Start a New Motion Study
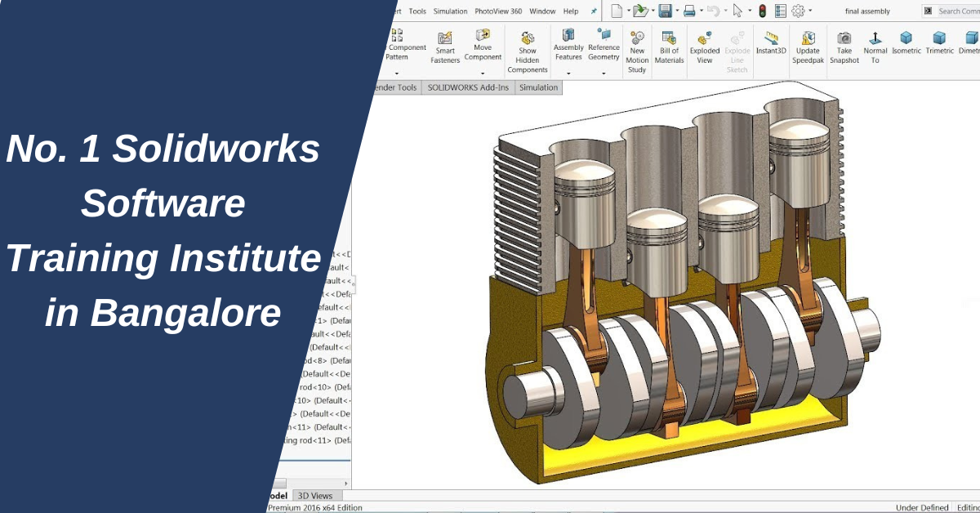Screen dimensions: 980x513 click(637, 52)
